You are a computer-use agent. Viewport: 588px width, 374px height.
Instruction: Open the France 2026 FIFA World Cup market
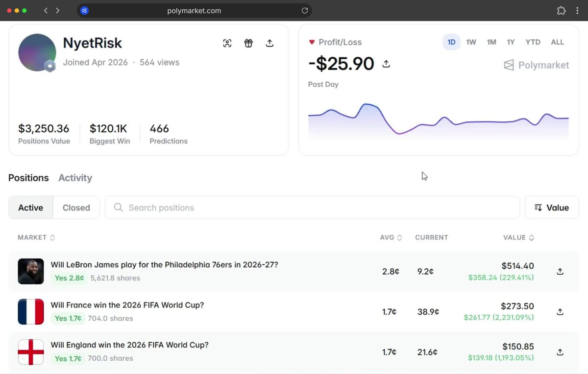127,305
